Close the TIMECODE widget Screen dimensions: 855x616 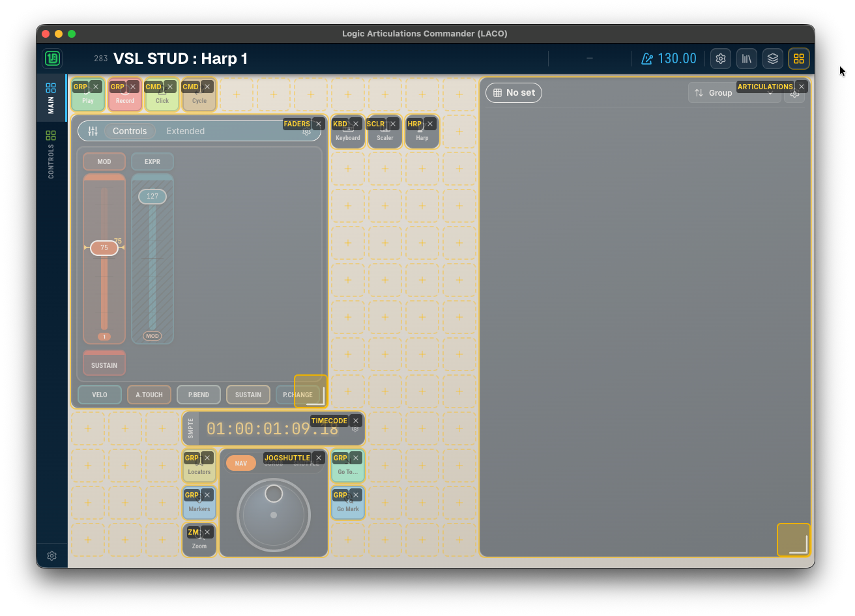point(356,421)
